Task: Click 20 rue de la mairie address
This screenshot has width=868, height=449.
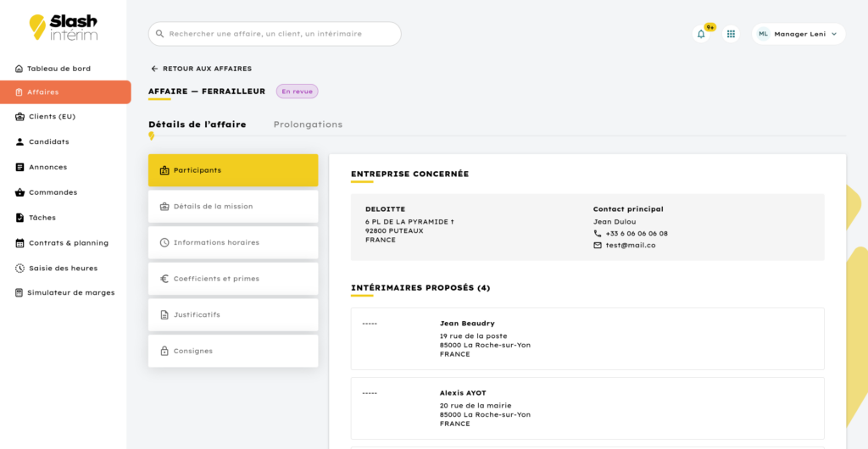Action: [x=476, y=406]
